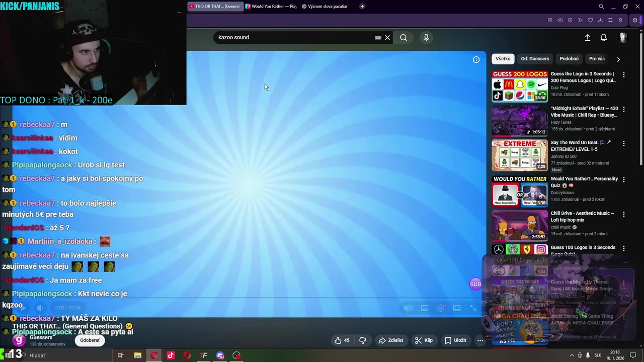Viewport: 644px width, 362px height.
Task: Click the Opera camera snapshot icon
Action: click(x=560, y=20)
